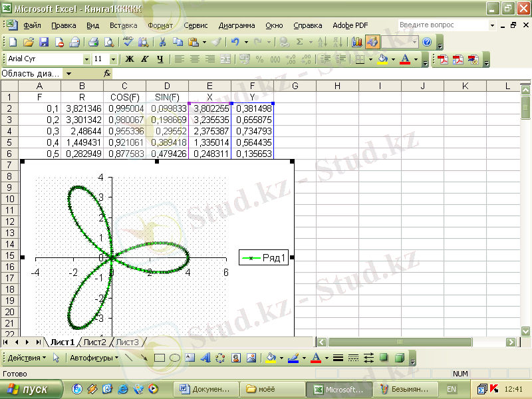Expand the font size 11 dropdown

click(x=113, y=59)
